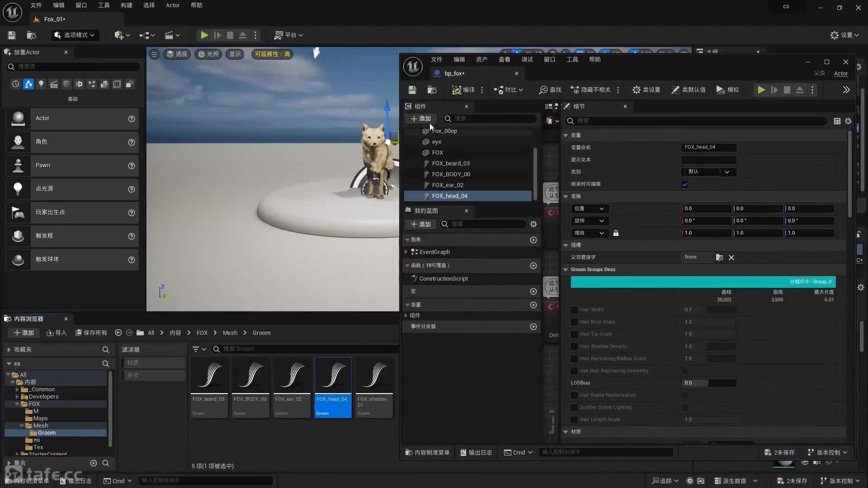Click Find in blueprint toolbar
Image resolution: width=868 pixels, height=488 pixels.
tap(550, 90)
